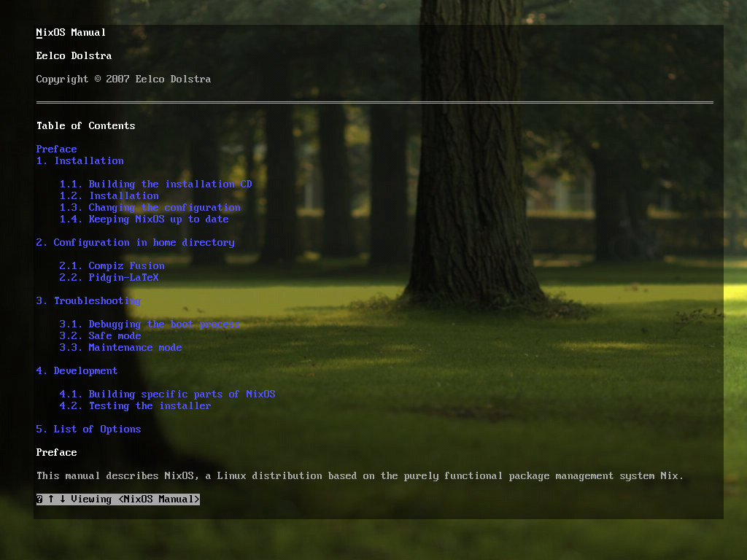Follow Keeping NixOS up to date link
This screenshot has height=560, width=747.
(144, 219)
